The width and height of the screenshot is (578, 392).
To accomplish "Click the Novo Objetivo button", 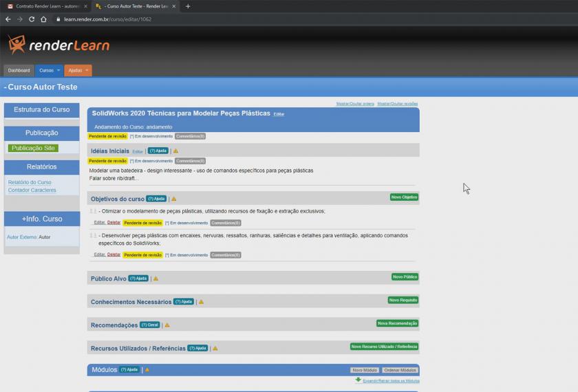I will (404, 197).
